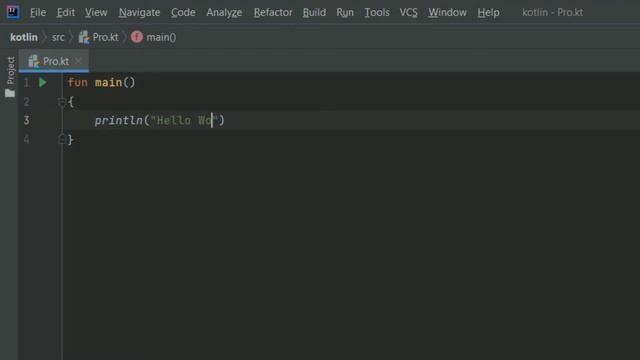Open the File menu
The image size is (640, 360).
tap(38, 13)
